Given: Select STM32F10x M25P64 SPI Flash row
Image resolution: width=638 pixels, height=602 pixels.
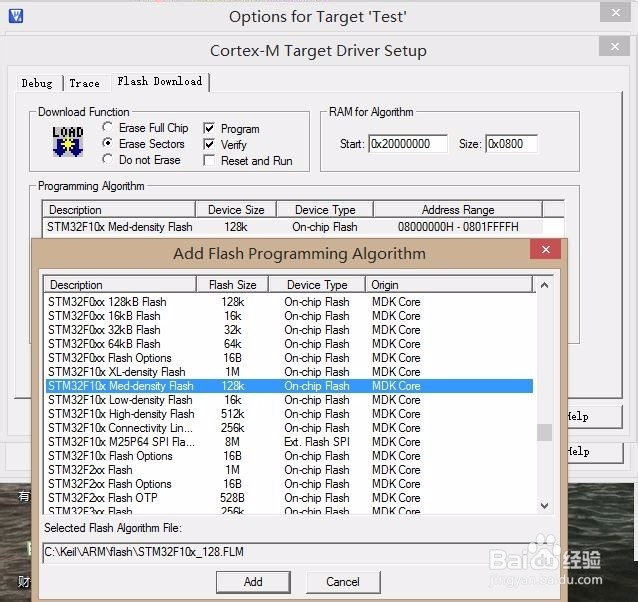Looking at the screenshot, I should [289, 442].
